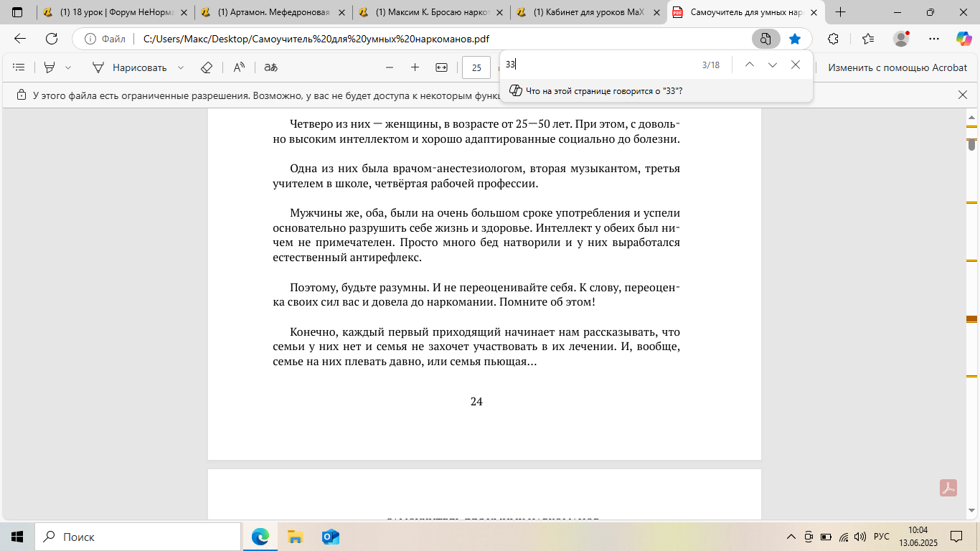Click the Copilot suggestion about "33"
The height and width of the screenshot is (551, 980).
point(603,91)
